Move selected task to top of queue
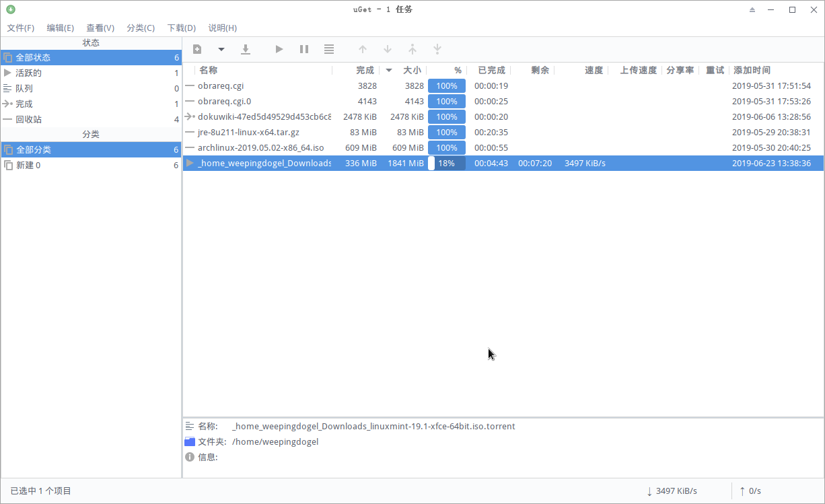 (x=413, y=48)
